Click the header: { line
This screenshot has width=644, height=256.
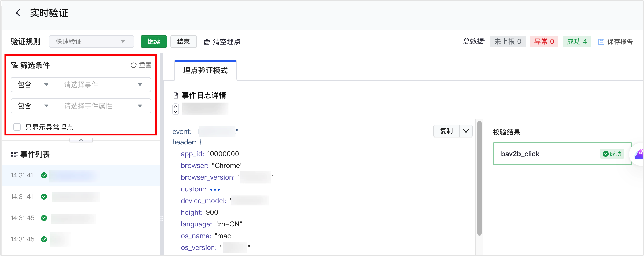point(187,142)
